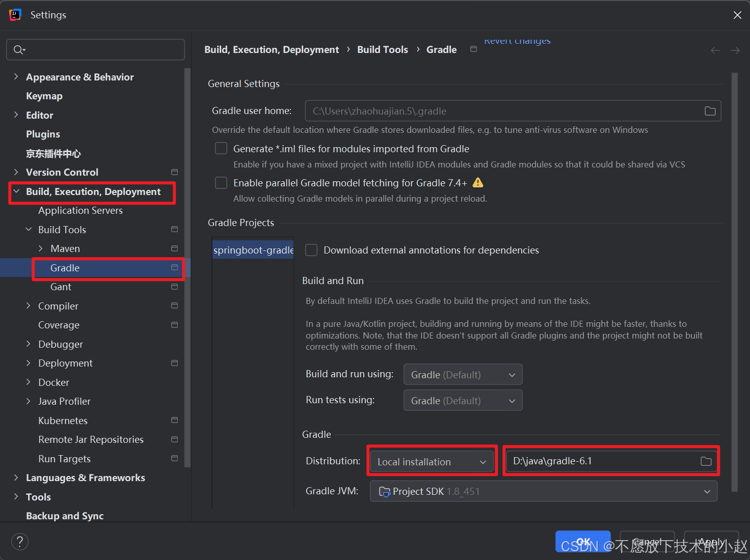The width and height of the screenshot is (750, 560).
Task: Click the IntelliJ IDEA logo in title bar
Action: pos(15,15)
